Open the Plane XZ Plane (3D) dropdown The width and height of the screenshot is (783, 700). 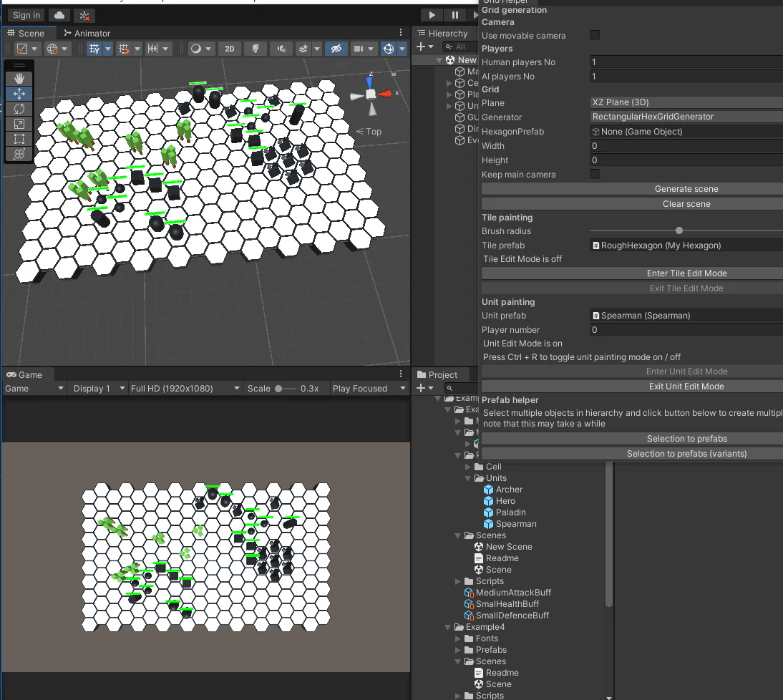(x=686, y=102)
